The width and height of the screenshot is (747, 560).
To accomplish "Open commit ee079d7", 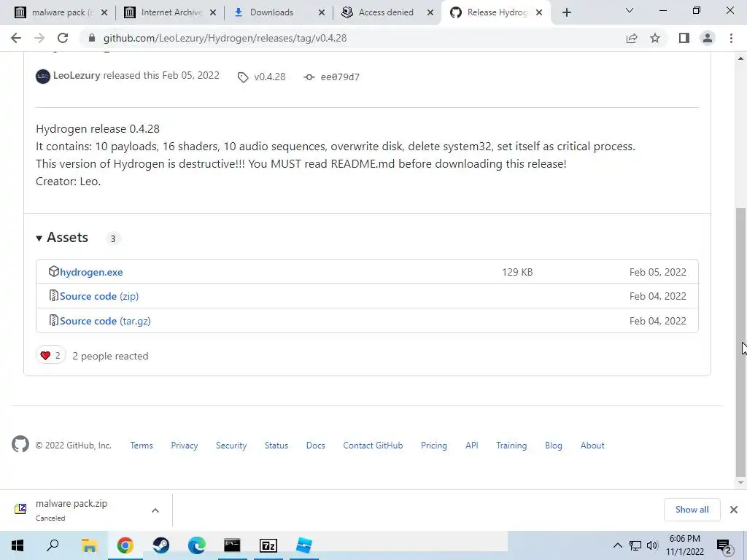I will pyautogui.click(x=332, y=77).
